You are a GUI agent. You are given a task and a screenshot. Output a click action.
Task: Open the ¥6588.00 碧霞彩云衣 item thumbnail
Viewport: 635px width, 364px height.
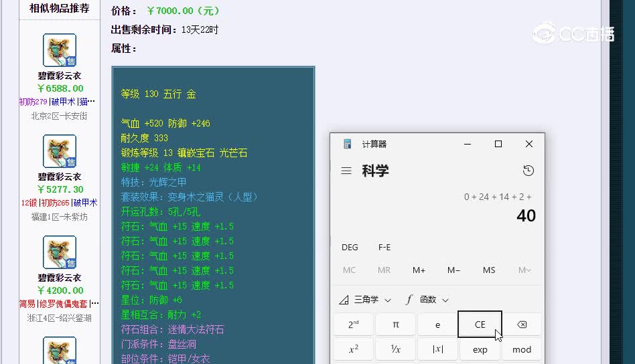(60, 50)
